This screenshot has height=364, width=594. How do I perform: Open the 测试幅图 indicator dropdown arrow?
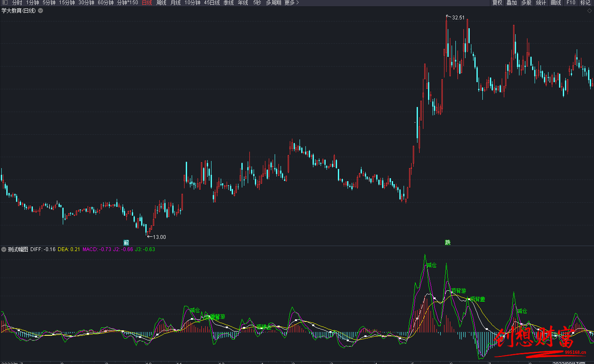[x=4, y=249]
